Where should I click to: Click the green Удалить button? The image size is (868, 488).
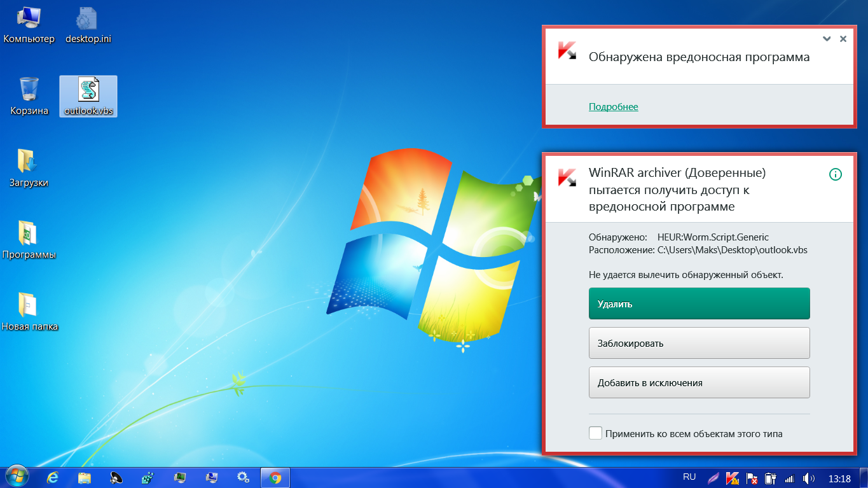point(699,303)
